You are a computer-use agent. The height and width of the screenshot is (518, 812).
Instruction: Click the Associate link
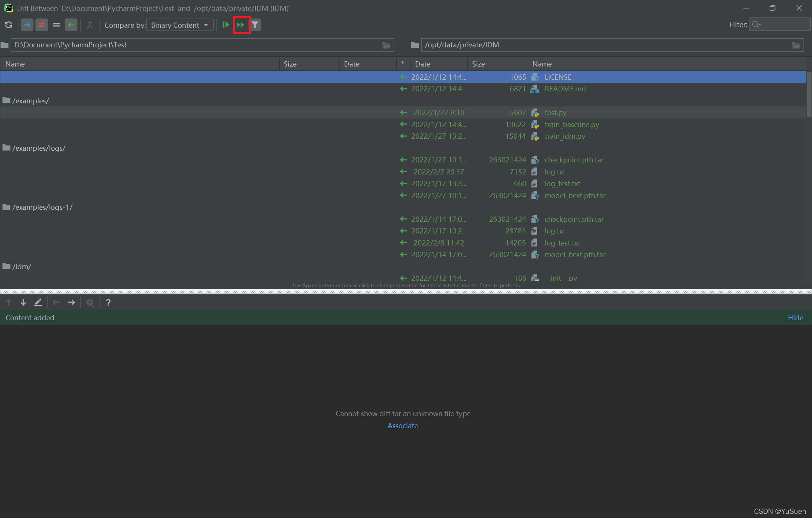(403, 426)
